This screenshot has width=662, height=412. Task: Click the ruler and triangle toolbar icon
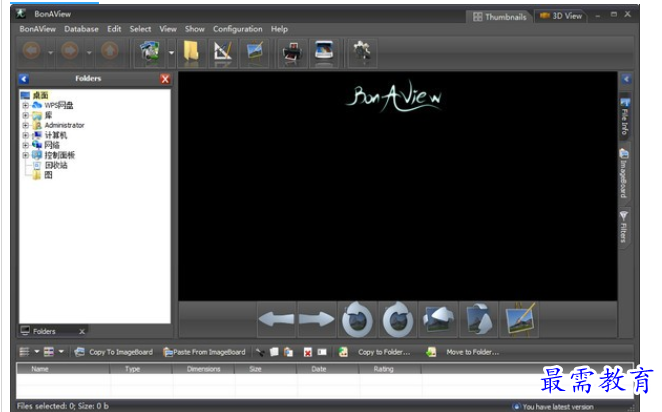click(222, 52)
